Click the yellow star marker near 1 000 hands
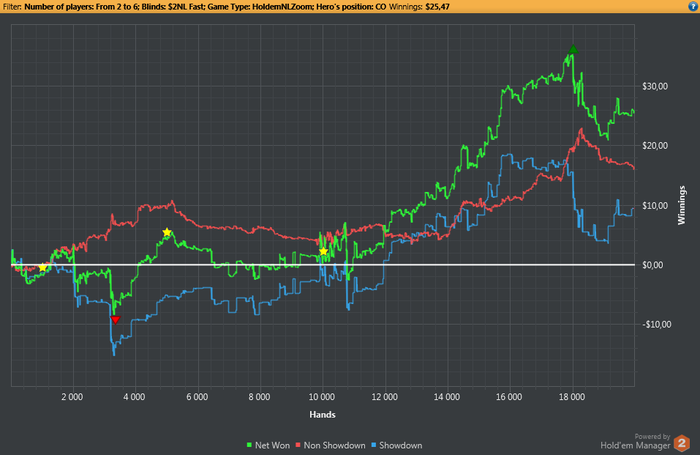700x455 pixels. (x=42, y=267)
